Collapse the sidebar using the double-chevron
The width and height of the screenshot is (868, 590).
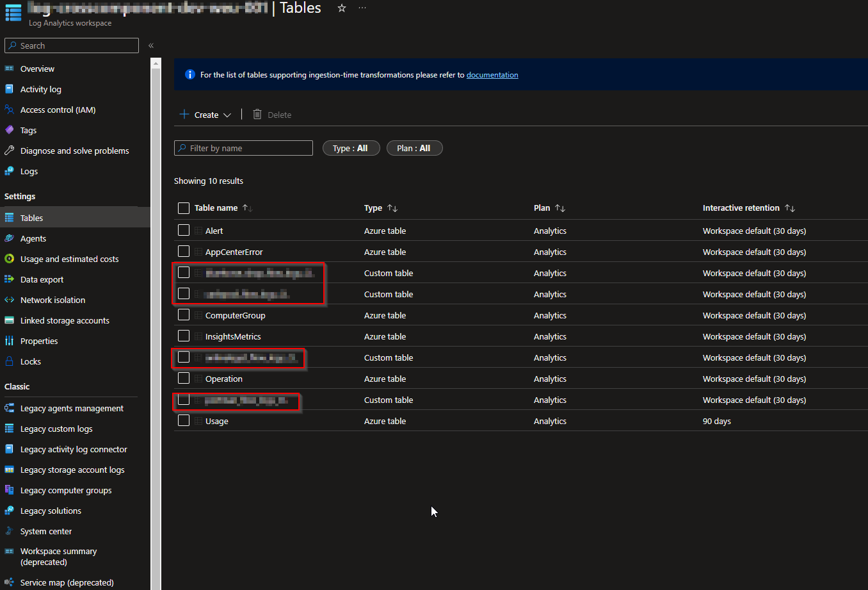click(x=151, y=45)
